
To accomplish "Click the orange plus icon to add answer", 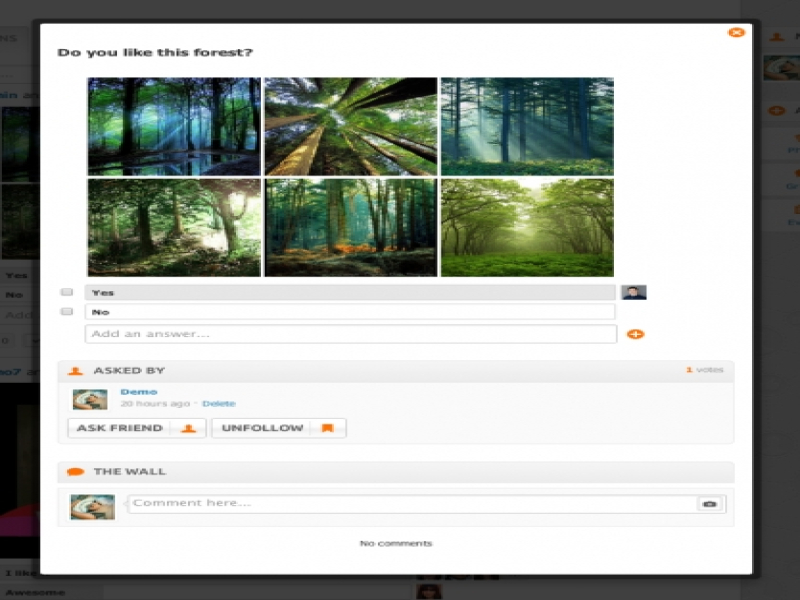I will 635,334.
